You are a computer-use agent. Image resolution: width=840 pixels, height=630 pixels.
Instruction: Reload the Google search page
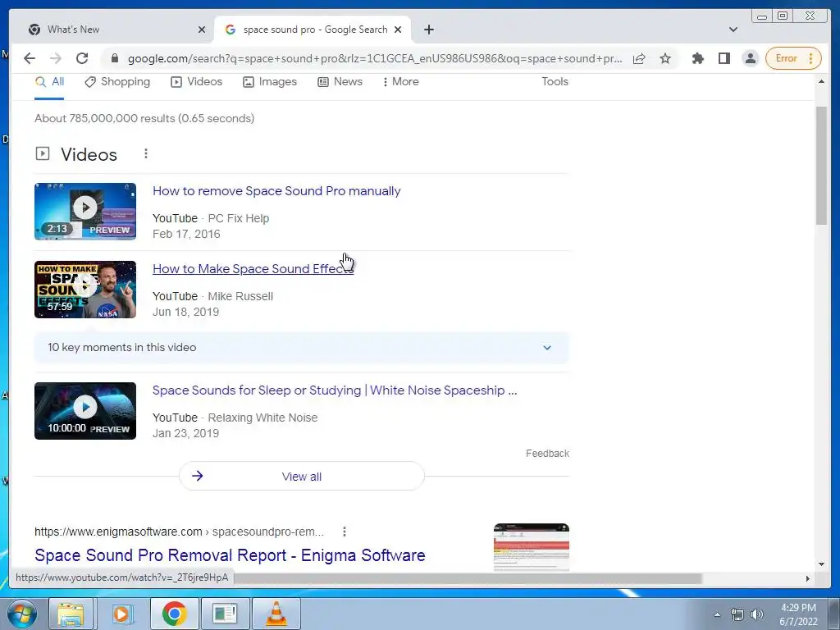(x=82, y=58)
